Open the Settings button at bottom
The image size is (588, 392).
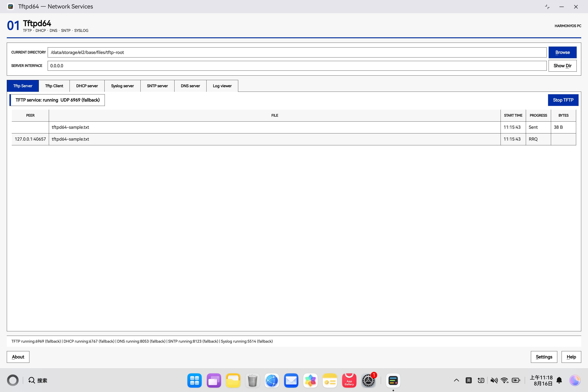coord(544,357)
